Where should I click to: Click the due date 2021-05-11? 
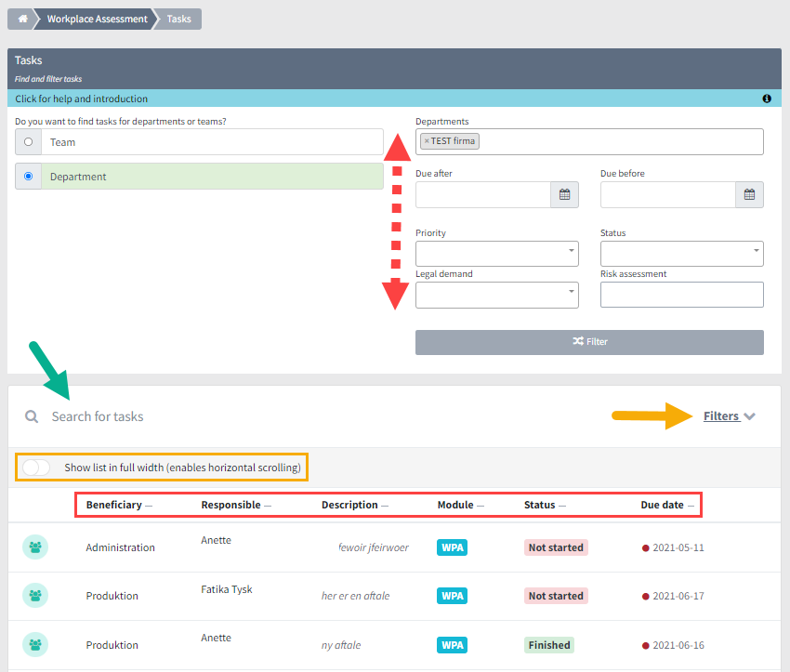(678, 548)
